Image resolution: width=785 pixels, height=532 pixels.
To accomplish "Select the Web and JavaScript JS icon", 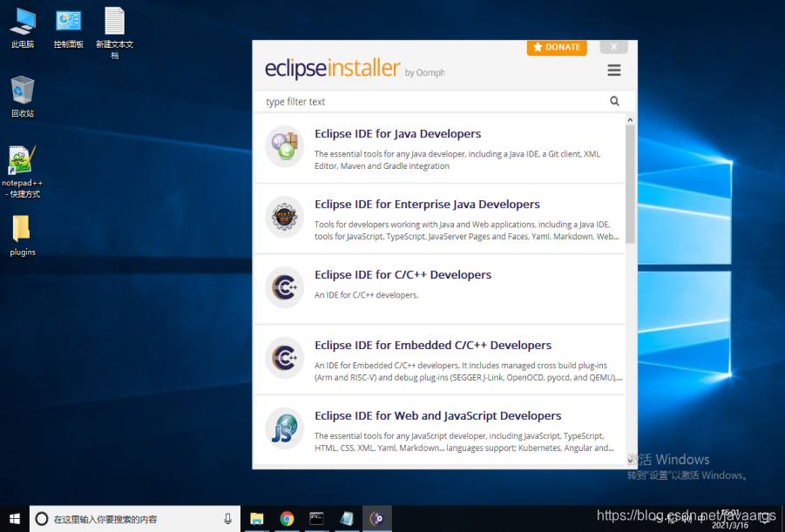I will (284, 428).
